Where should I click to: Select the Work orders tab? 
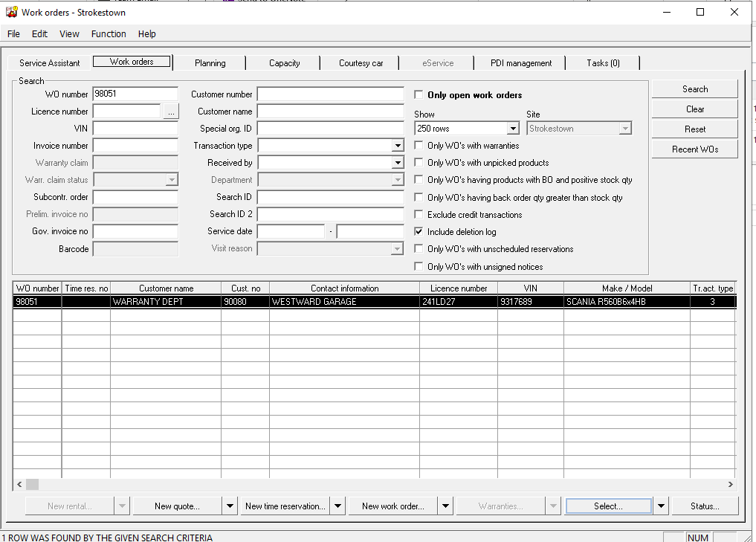[132, 62]
